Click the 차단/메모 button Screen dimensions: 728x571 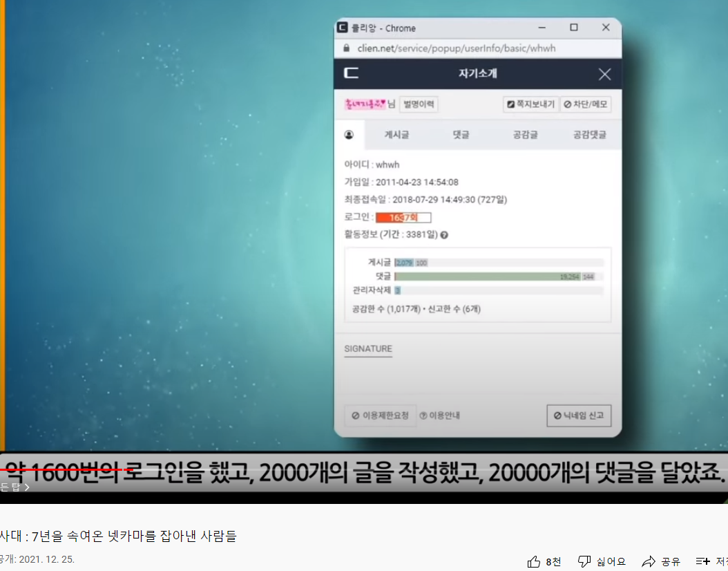[586, 104]
